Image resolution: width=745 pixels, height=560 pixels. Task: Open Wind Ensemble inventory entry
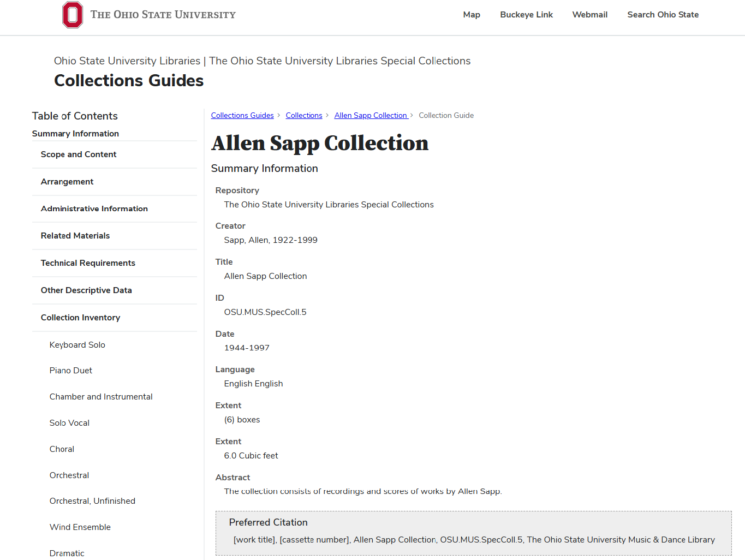[80, 527]
